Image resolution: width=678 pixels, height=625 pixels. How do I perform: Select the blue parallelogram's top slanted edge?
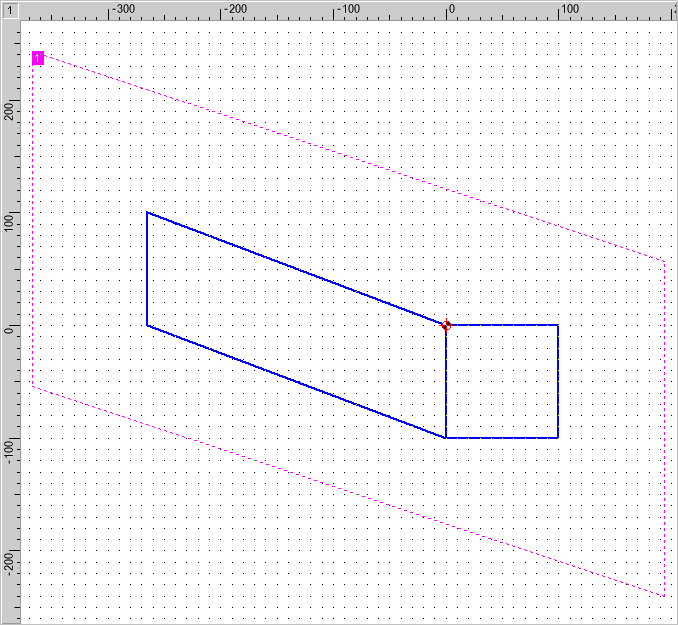pyautogui.click(x=296, y=268)
